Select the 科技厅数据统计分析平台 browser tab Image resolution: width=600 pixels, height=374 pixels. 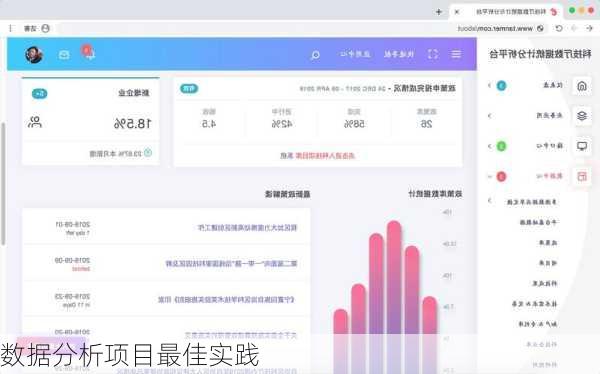505,12
